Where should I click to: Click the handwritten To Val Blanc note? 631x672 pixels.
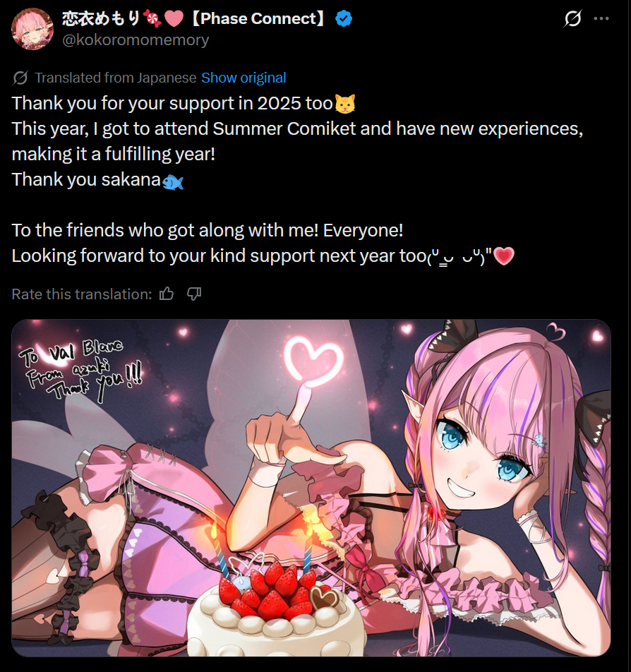[80, 369]
